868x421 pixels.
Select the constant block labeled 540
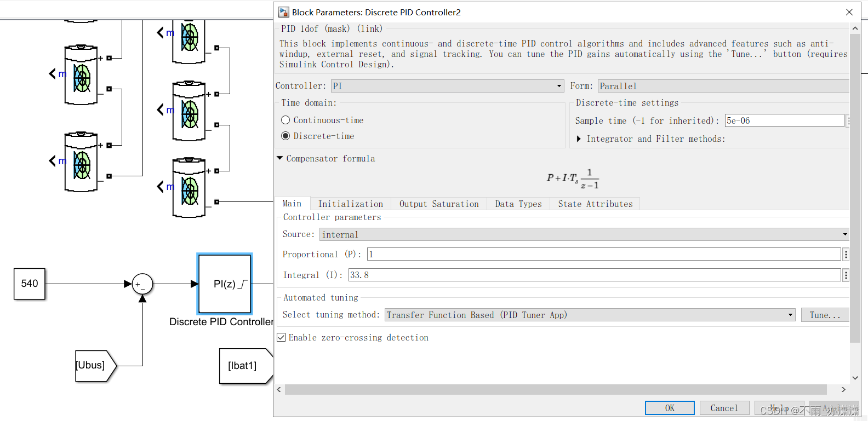(30, 284)
